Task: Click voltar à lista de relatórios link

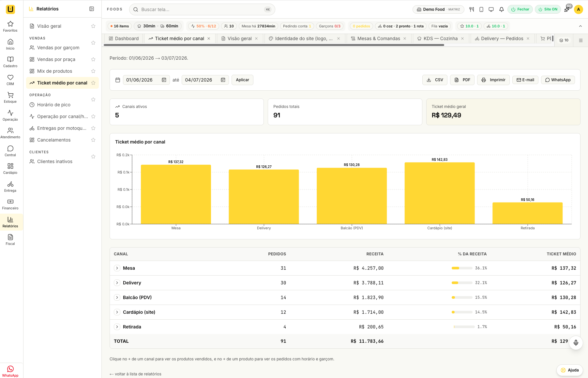Action: pos(135,374)
